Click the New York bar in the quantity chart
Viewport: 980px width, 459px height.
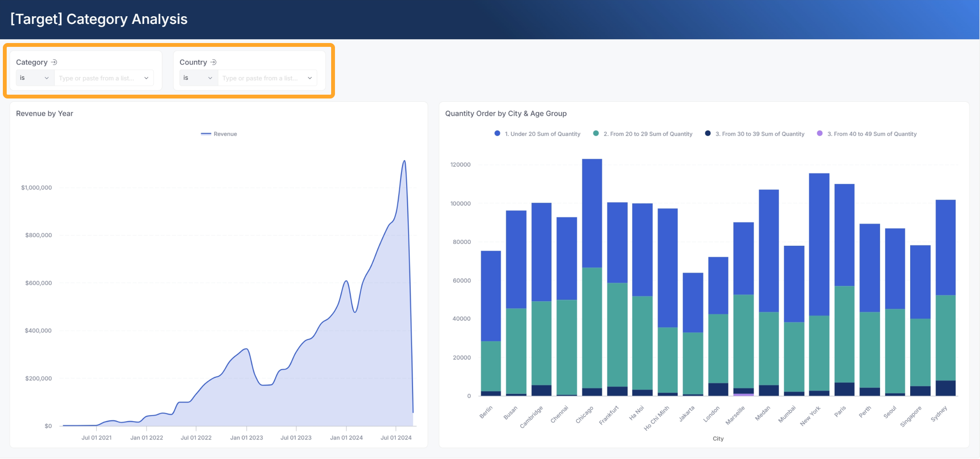point(819,284)
